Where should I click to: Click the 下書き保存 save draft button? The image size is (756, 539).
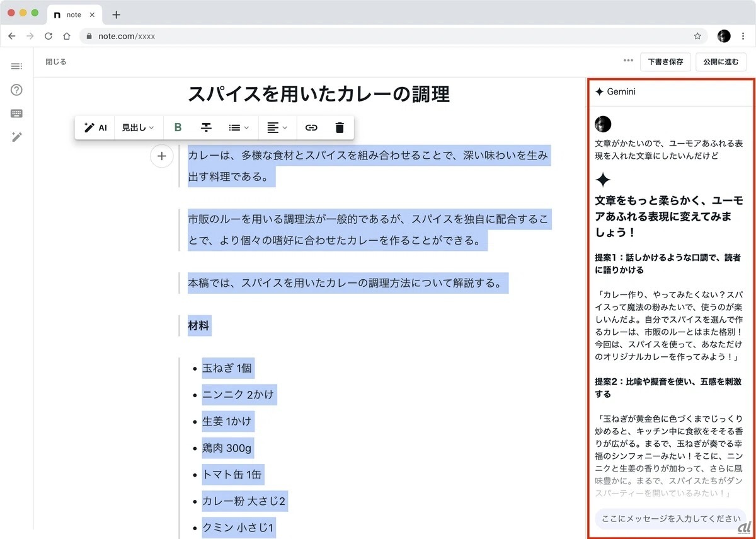tap(665, 62)
